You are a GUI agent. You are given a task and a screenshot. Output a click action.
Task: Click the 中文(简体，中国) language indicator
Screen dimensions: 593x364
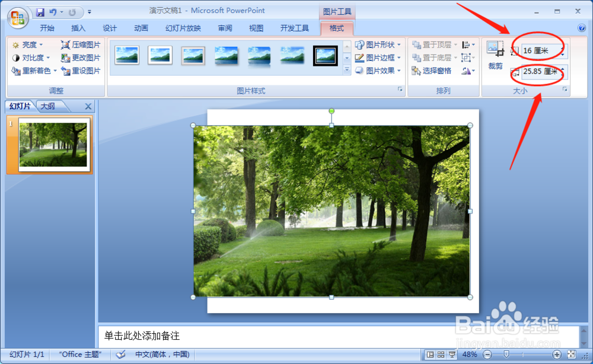pos(162,355)
